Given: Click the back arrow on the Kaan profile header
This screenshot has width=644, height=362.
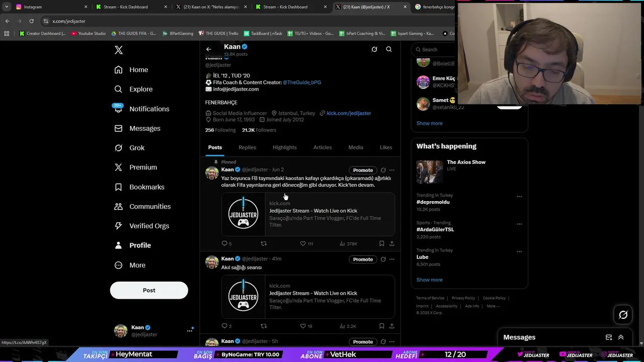Looking at the screenshot, I should coord(208,49).
